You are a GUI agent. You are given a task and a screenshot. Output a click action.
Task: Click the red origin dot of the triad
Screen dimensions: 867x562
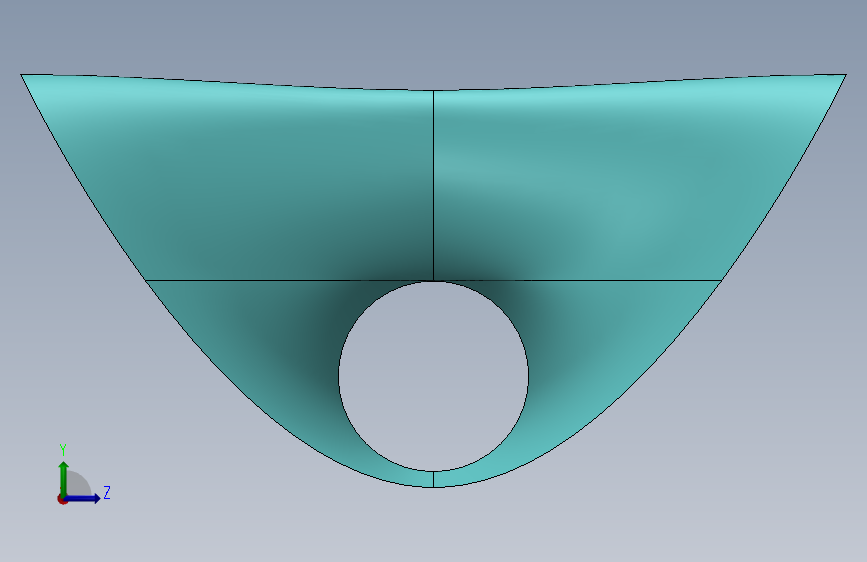click(62, 499)
